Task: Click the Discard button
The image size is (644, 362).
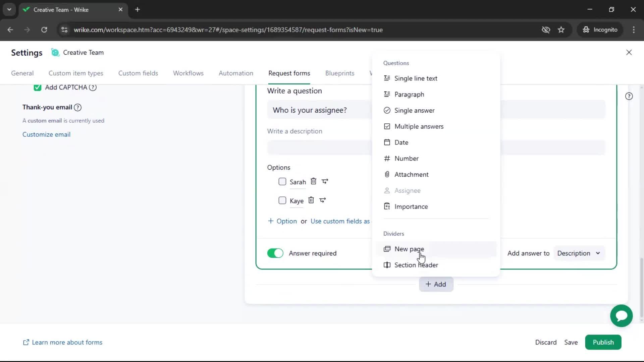Action: pos(546,342)
